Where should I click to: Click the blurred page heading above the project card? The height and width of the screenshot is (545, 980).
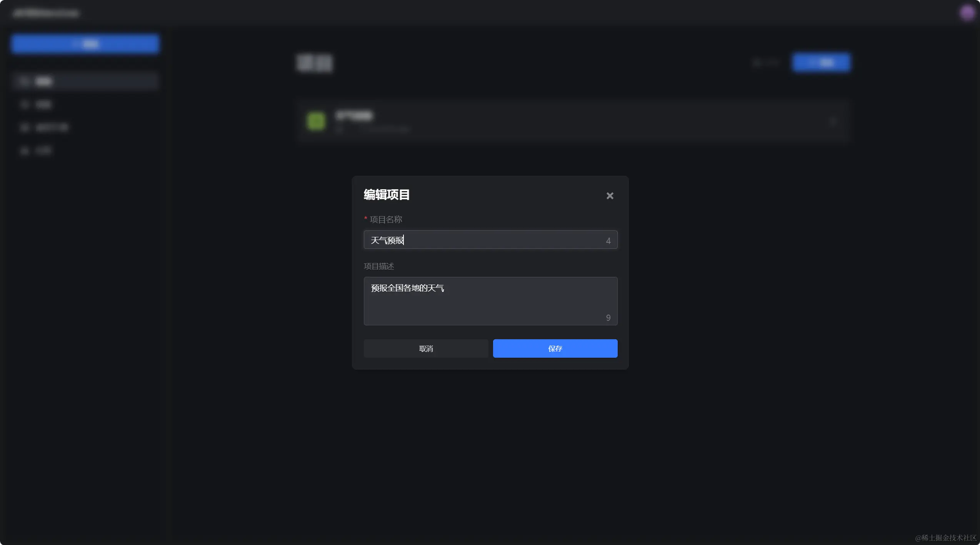pyautogui.click(x=314, y=63)
